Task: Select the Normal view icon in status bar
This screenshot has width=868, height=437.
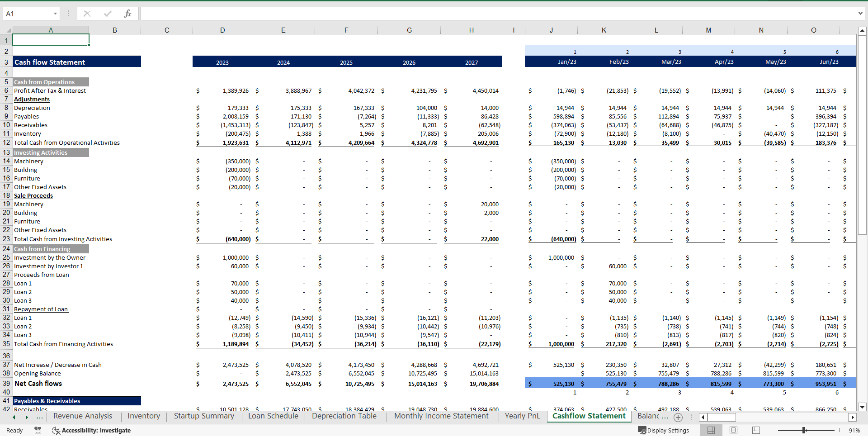Action: [x=711, y=430]
